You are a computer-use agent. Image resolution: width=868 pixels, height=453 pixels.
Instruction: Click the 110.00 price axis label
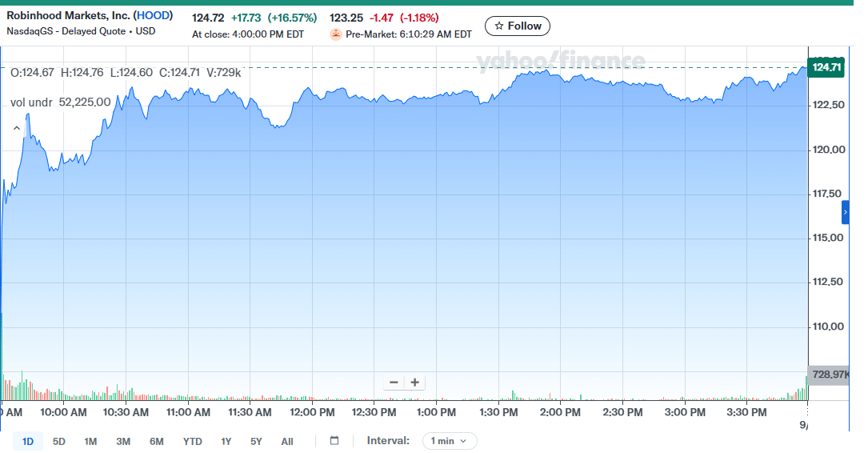coord(829,327)
